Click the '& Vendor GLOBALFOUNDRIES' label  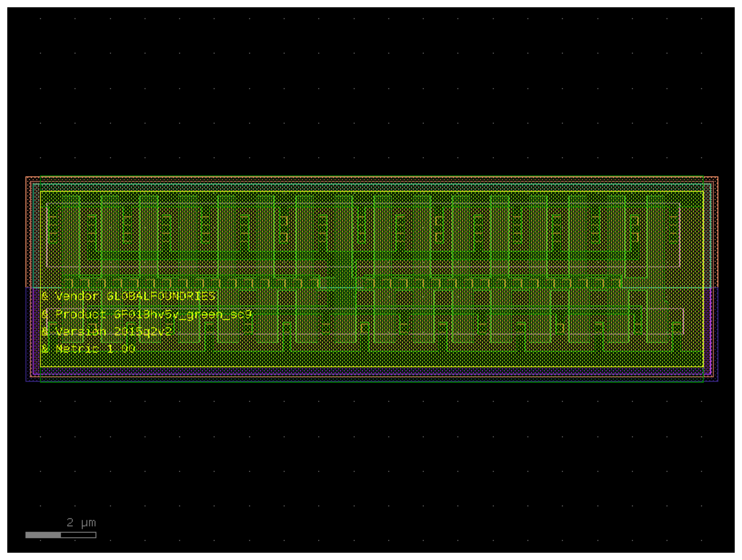coord(129,296)
